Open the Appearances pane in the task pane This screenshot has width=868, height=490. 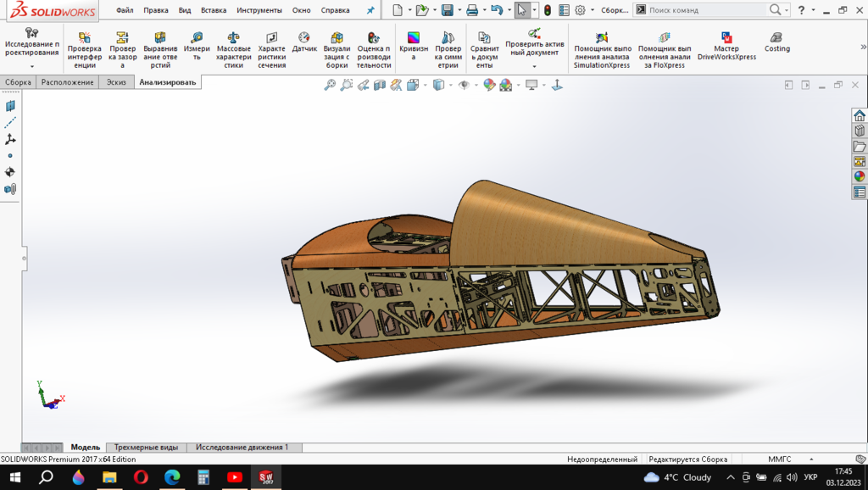(x=860, y=177)
